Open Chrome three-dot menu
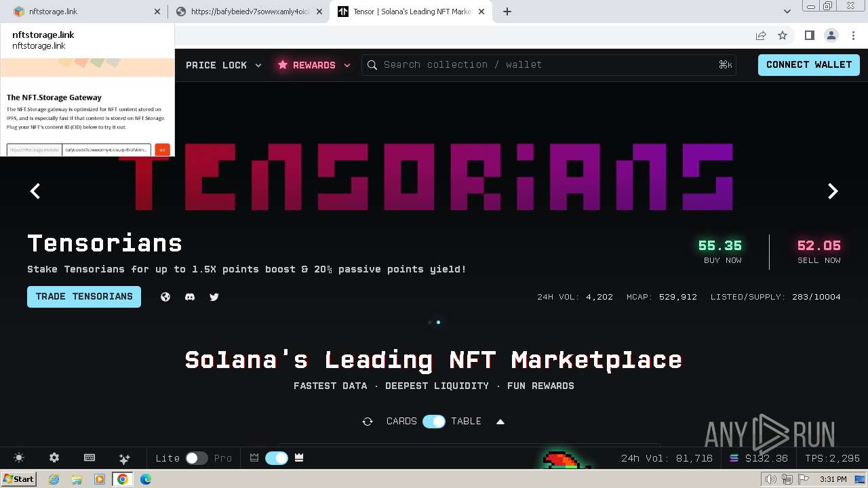The width and height of the screenshot is (868, 488). (x=853, y=35)
